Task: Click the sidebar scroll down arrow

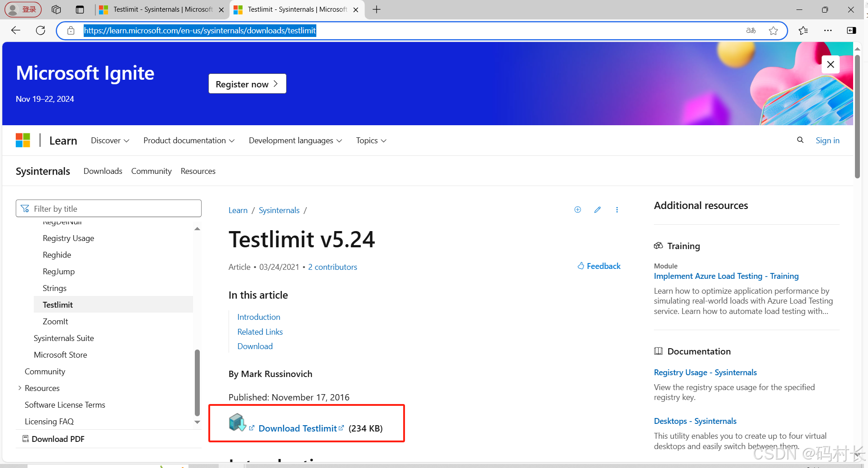Action: pos(197,422)
